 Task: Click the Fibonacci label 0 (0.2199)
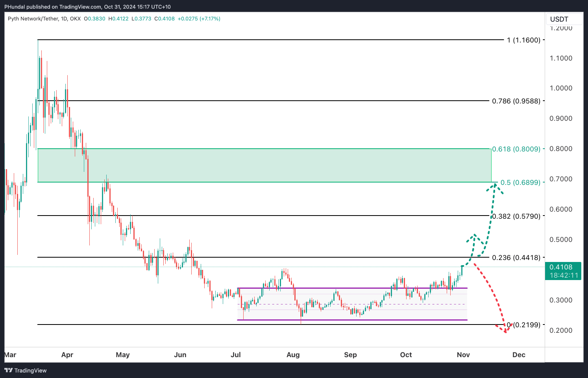pyautogui.click(x=523, y=325)
